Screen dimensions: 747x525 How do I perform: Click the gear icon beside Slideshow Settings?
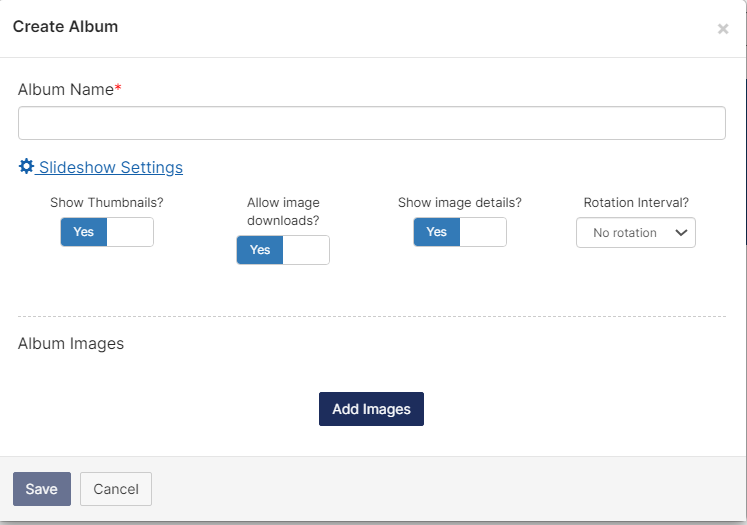[26, 167]
